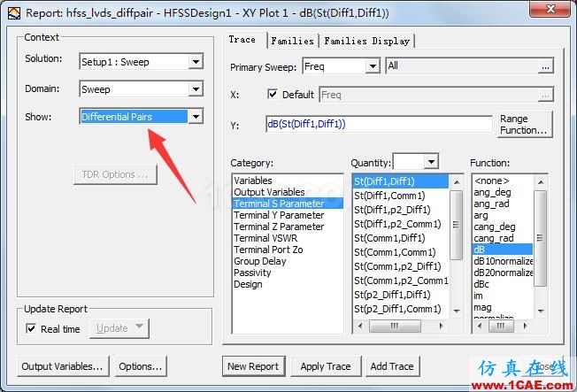
Task: Click the Function list horizontal scroll left arrow
Action: click(x=479, y=326)
